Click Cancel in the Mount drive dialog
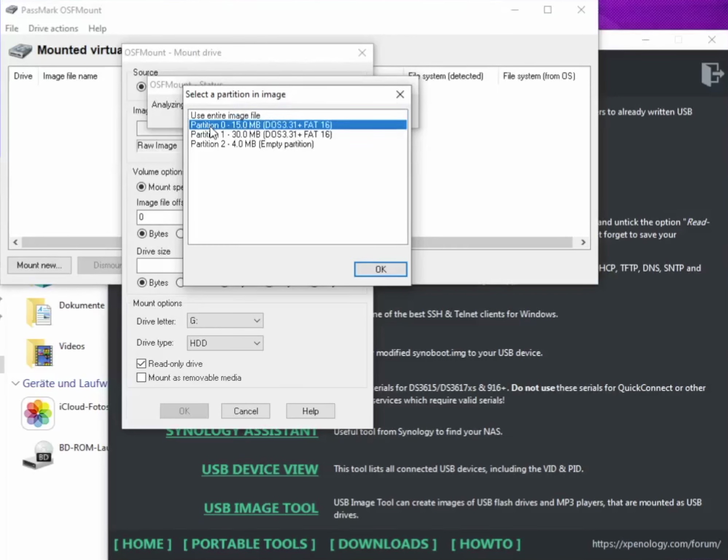The height and width of the screenshot is (560, 728). [245, 411]
